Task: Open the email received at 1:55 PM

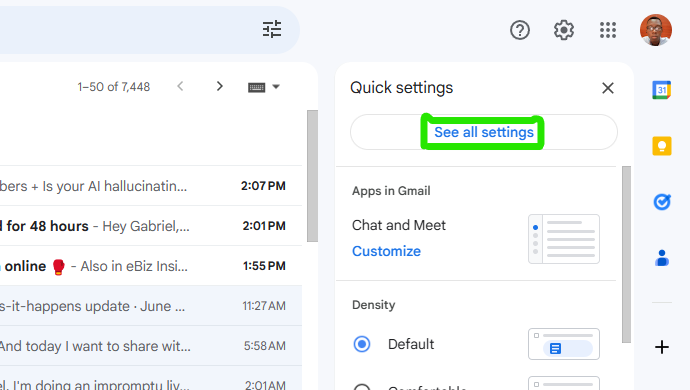Action: coord(151,266)
